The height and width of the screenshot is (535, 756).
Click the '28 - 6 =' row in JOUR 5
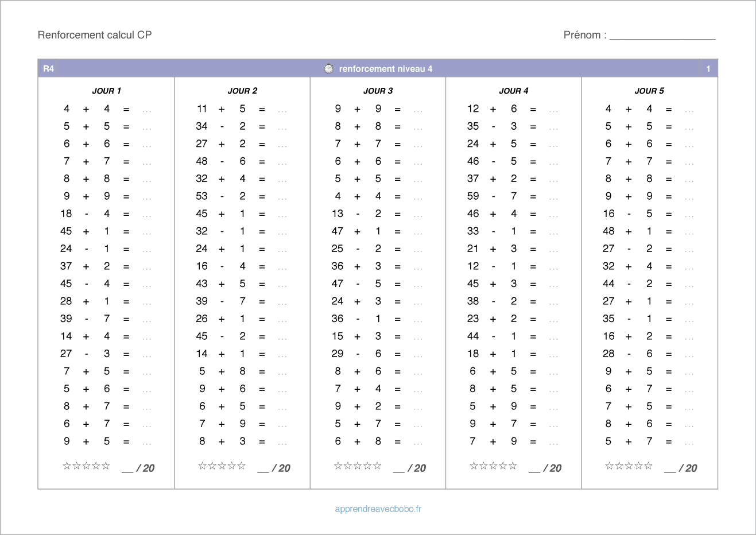coord(649,354)
